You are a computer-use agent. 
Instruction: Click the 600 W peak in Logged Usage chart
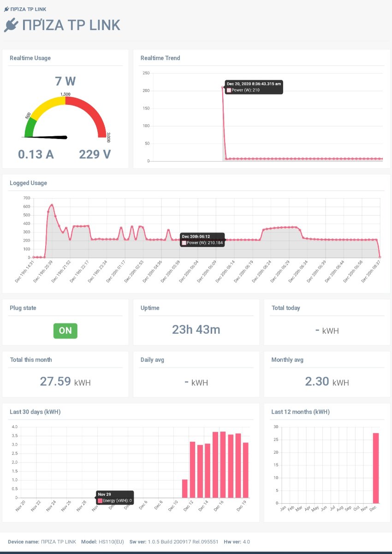52,205
